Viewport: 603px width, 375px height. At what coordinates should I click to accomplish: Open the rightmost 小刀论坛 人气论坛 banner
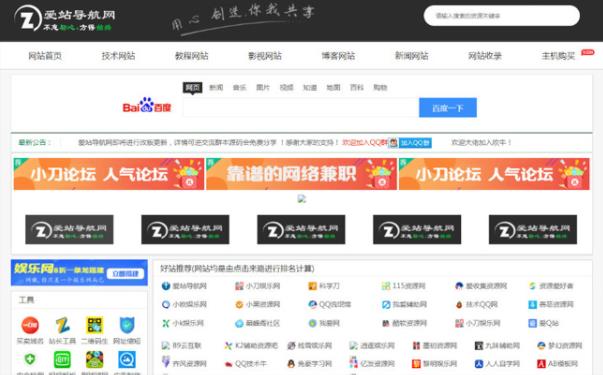coord(494,174)
